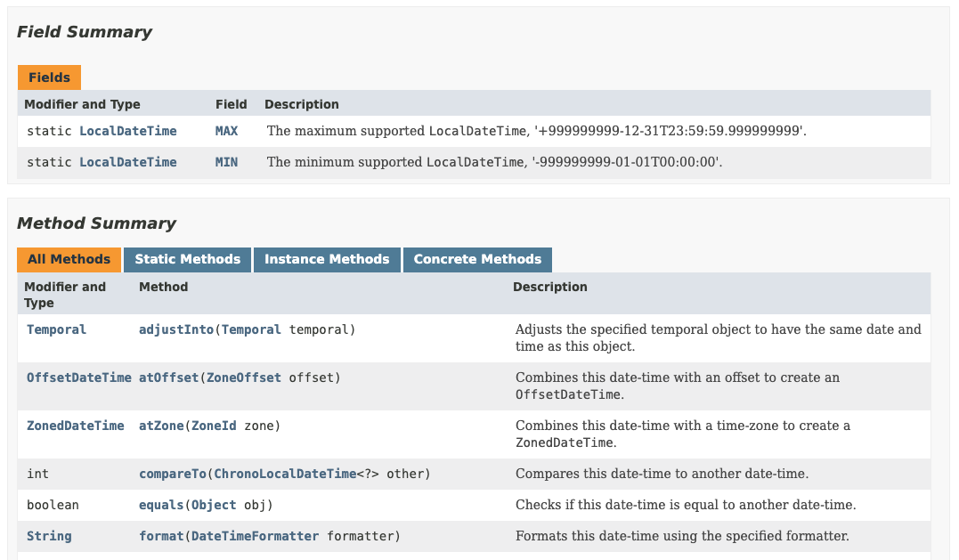Switch to the Static Methods tab

[186, 259]
